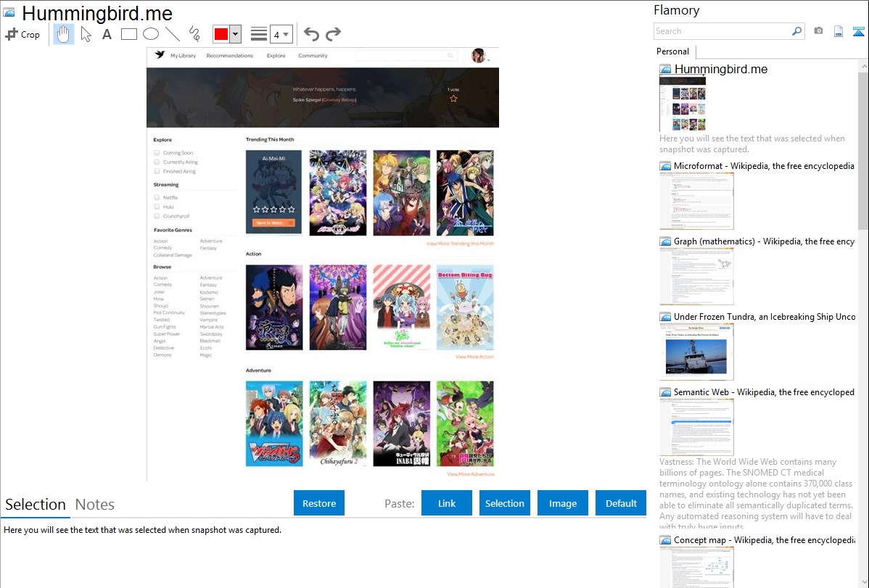Toggle the Coming Soon checkbox
This screenshot has width=869, height=588.
pyautogui.click(x=157, y=152)
